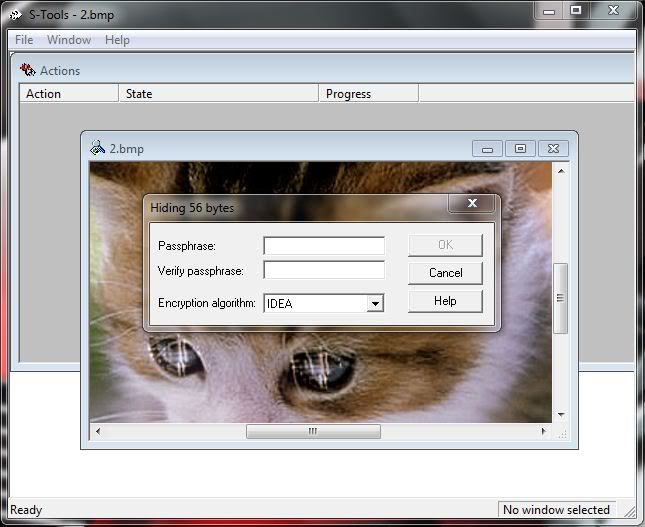Open the Window menu
645x527 pixels.
pyautogui.click(x=69, y=40)
